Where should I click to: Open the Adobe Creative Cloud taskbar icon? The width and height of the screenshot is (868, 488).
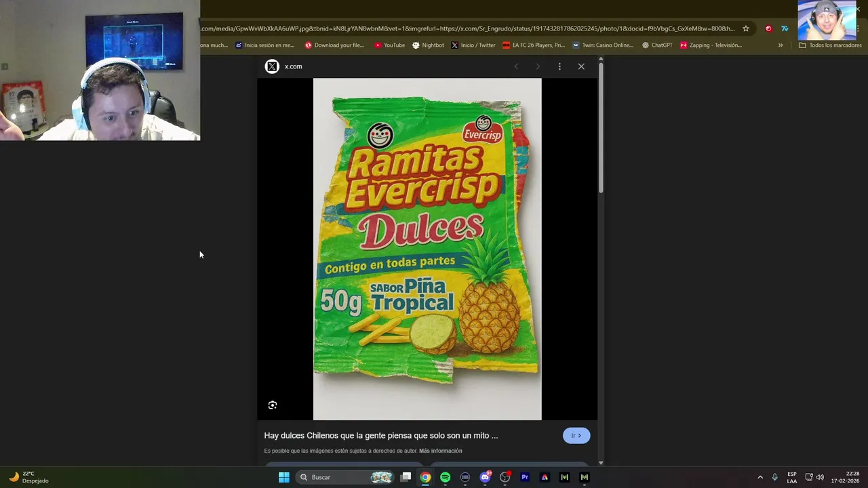(x=545, y=477)
